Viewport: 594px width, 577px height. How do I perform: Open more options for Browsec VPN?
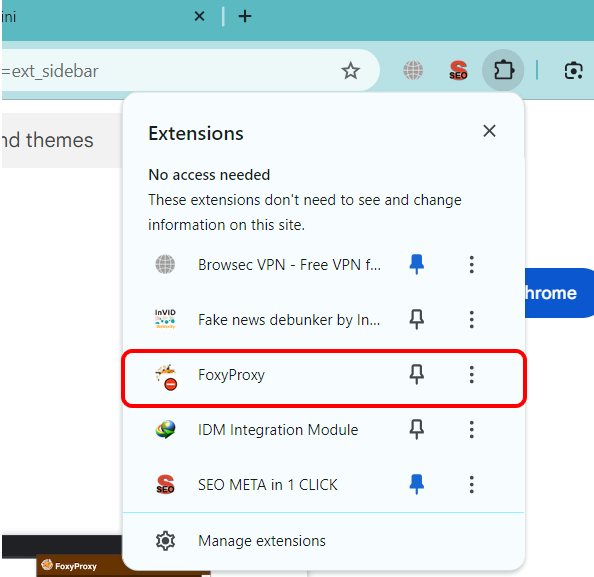471,264
